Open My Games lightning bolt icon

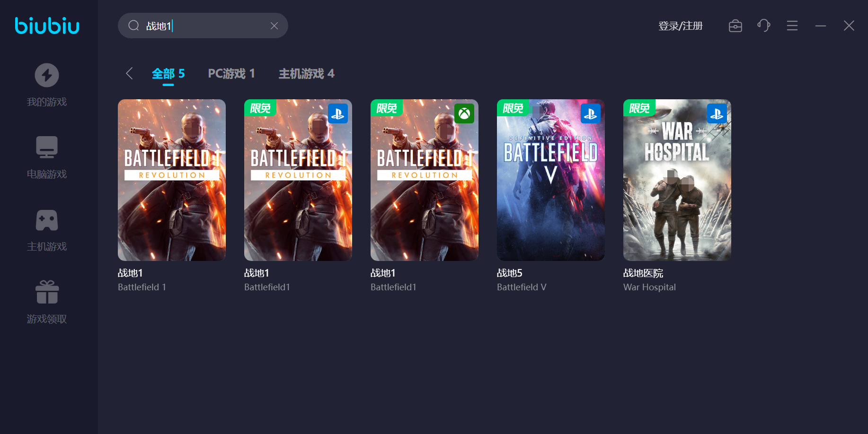pos(47,75)
